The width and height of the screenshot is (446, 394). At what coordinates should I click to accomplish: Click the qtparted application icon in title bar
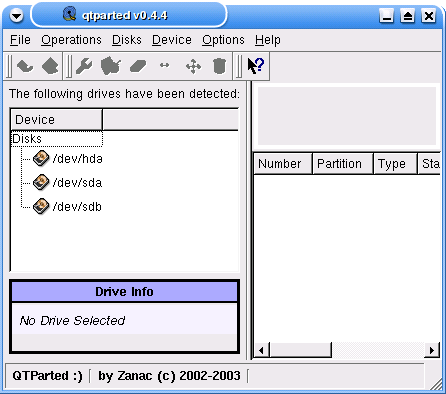(x=69, y=14)
